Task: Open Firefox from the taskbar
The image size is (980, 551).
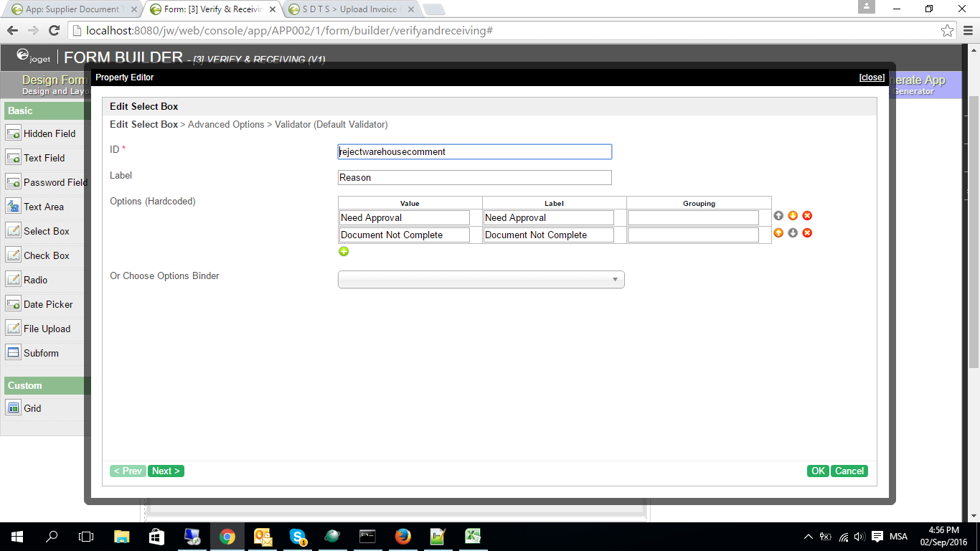Action: pos(402,536)
